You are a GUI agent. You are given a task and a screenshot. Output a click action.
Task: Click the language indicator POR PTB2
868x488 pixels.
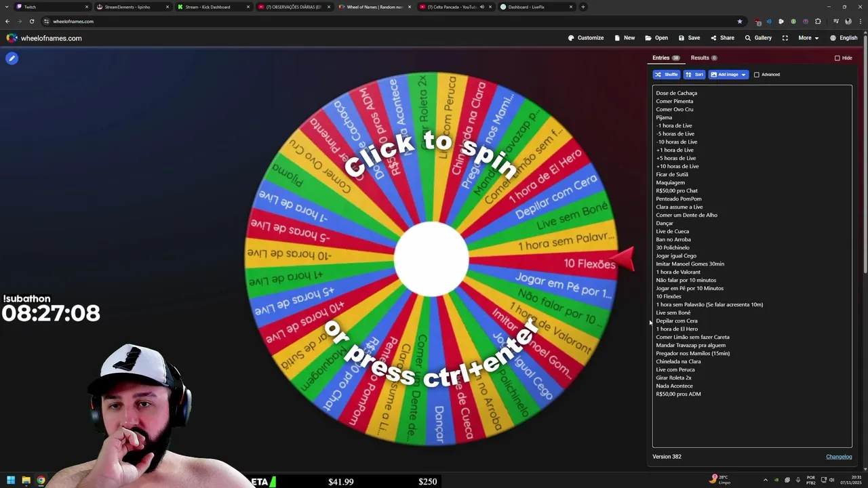(810, 481)
